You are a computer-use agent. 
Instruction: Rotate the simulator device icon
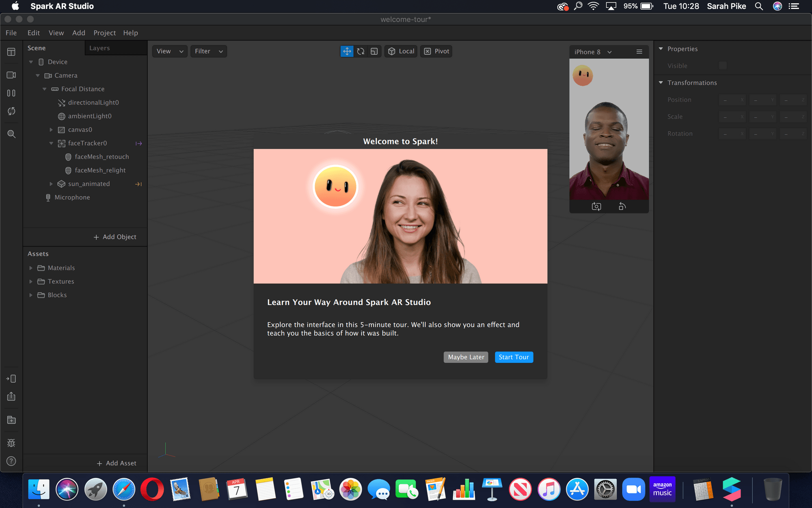point(622,206)
